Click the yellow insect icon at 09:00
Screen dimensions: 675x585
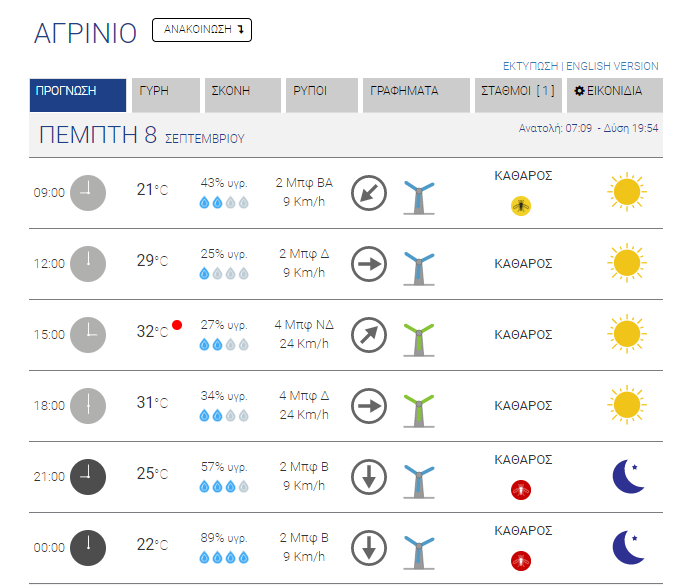521,206
